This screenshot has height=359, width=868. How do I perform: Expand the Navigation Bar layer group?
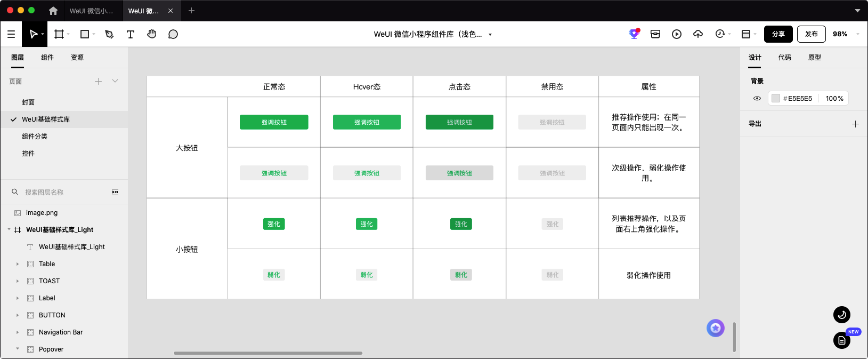point(18,332)
